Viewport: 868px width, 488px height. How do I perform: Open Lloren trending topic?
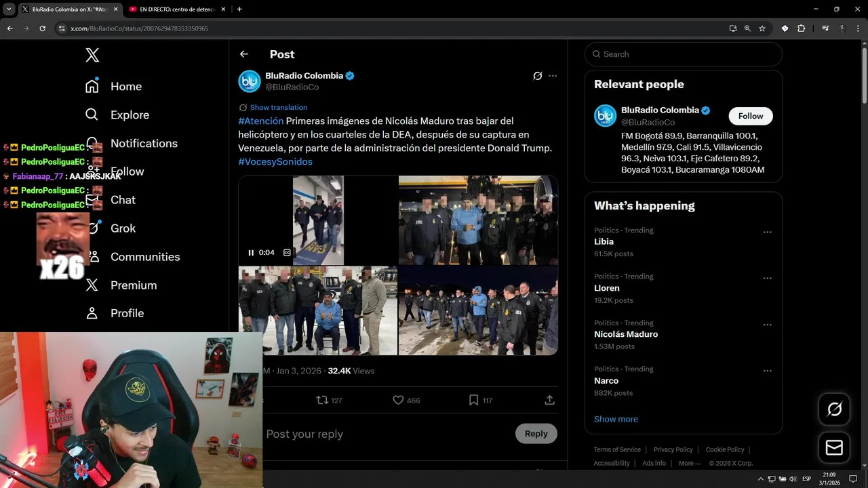607,288
